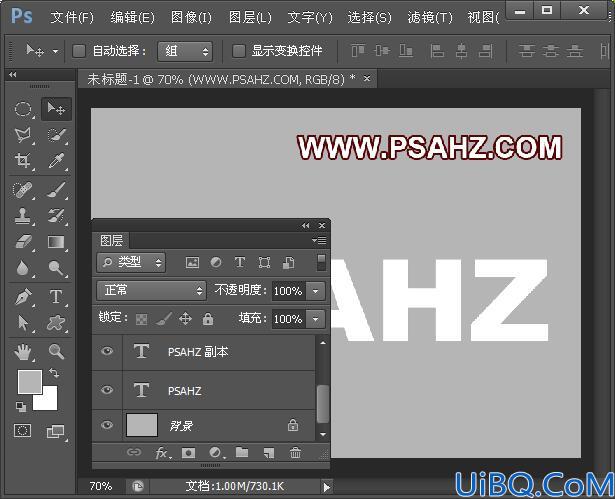Enable the 自动选择 checkbox
615x499 pixels.
coord(79,51)
